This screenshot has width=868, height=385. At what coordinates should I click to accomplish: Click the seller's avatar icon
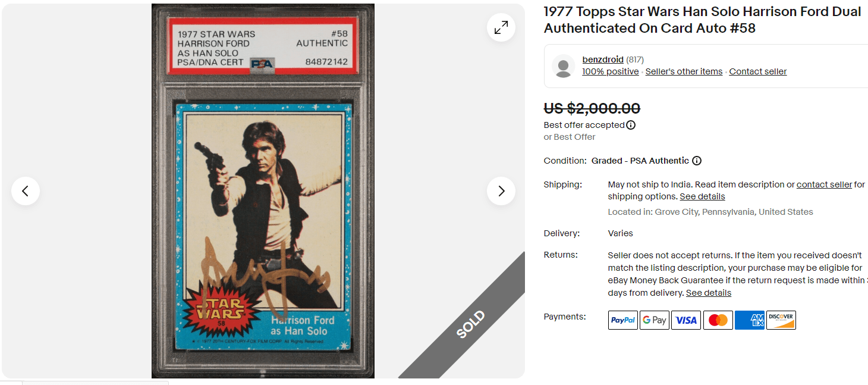pyautogui.click(x=563, y=65)
